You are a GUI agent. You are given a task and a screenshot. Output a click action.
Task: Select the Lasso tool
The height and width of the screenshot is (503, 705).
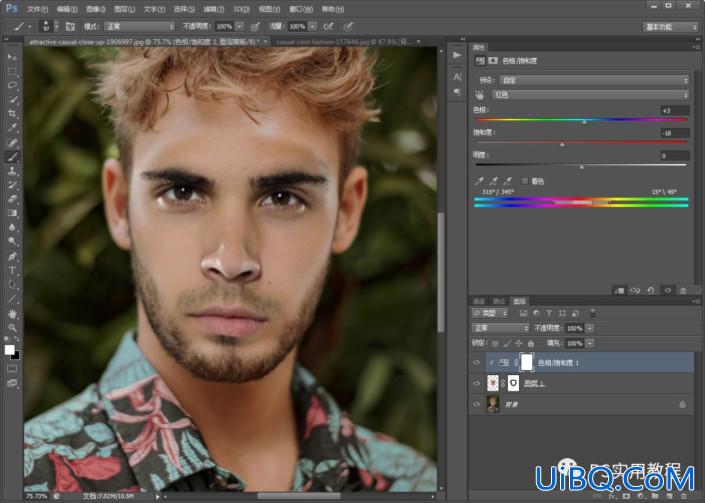pyautogui.click(x=12, y=85)
